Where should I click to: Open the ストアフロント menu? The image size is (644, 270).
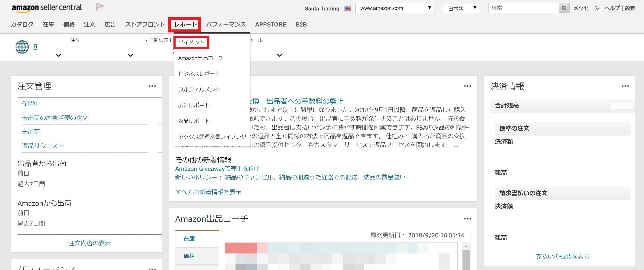pyautogui.click(x=145, y=24)
